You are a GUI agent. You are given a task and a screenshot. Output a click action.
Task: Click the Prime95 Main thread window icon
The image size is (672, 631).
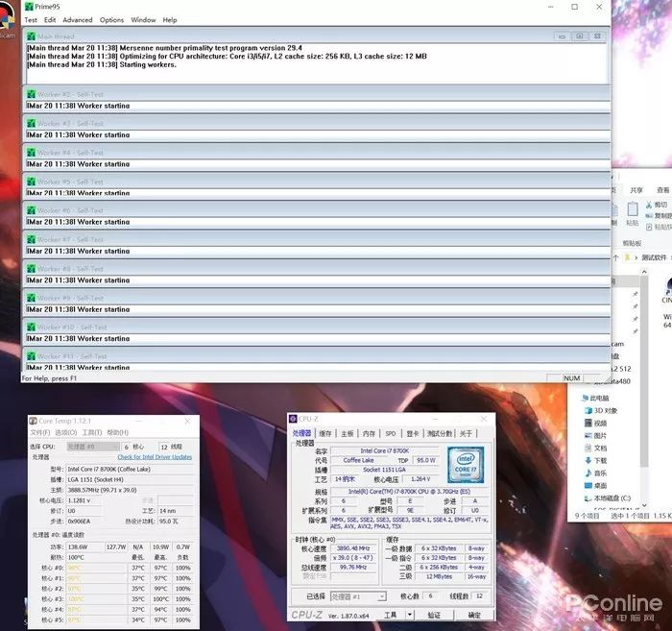(x=31, y=36)
